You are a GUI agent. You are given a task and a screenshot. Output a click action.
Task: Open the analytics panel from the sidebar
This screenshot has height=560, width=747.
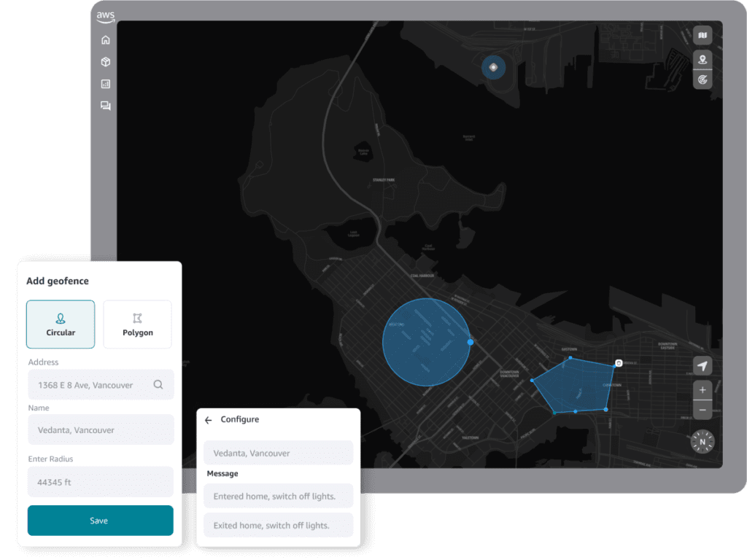click(105, 84)
